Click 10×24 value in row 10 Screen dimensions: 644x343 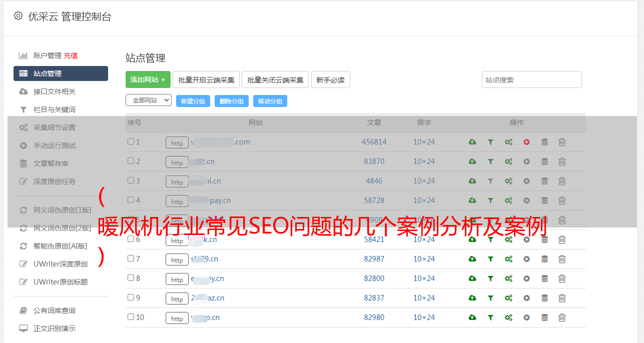[x=424, y=317]
